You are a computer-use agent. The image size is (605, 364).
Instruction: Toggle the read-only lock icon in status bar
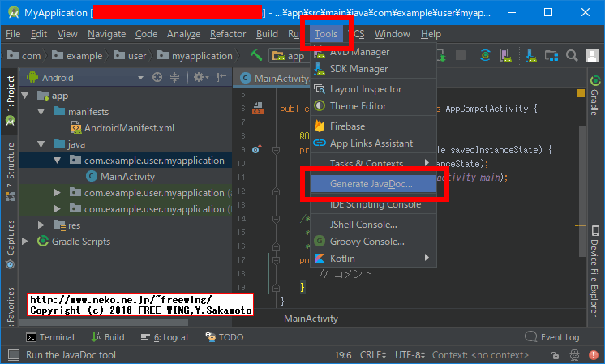(555, 355)
